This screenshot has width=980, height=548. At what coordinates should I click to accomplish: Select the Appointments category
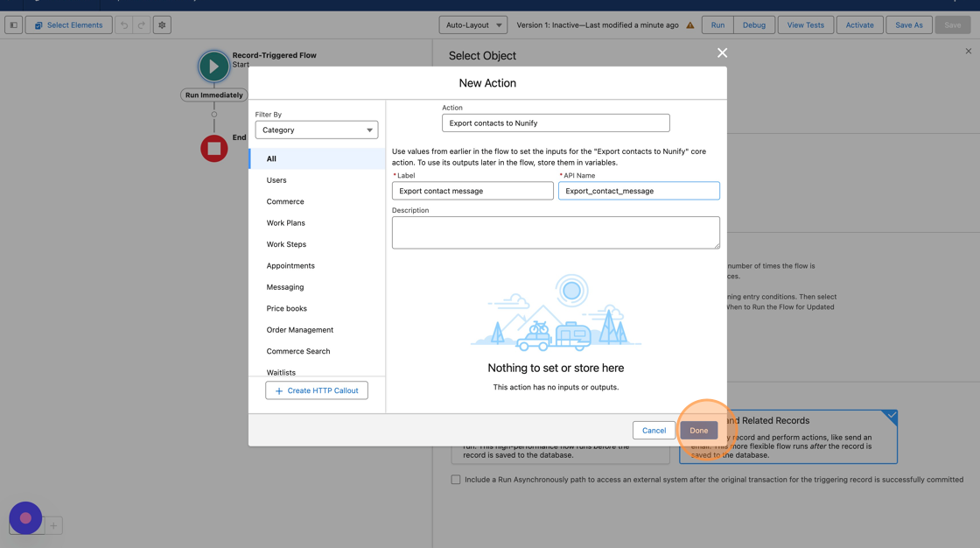tap(317, 265)
